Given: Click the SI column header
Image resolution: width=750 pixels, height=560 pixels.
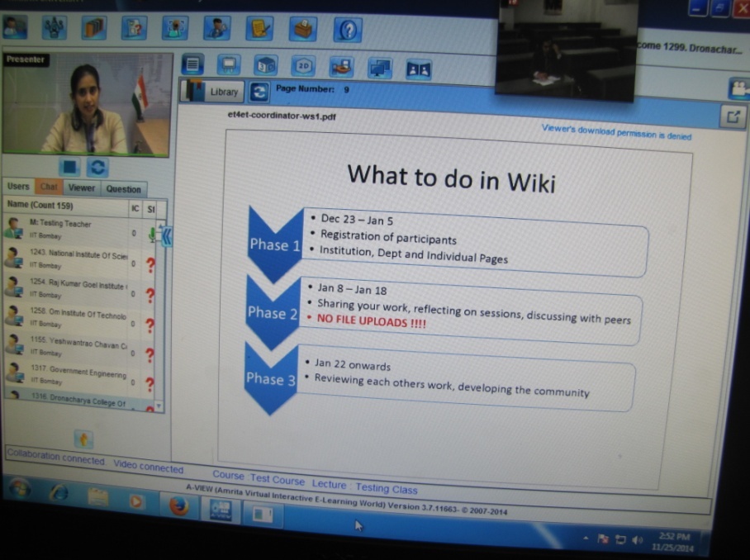Looking at the screenshot, I should (x=151, y=210).
